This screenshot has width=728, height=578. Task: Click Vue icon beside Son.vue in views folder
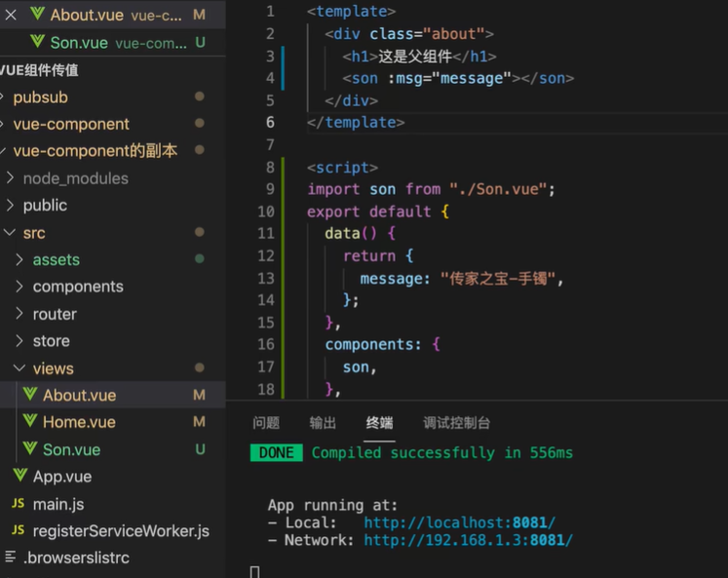tap(30, 448)
